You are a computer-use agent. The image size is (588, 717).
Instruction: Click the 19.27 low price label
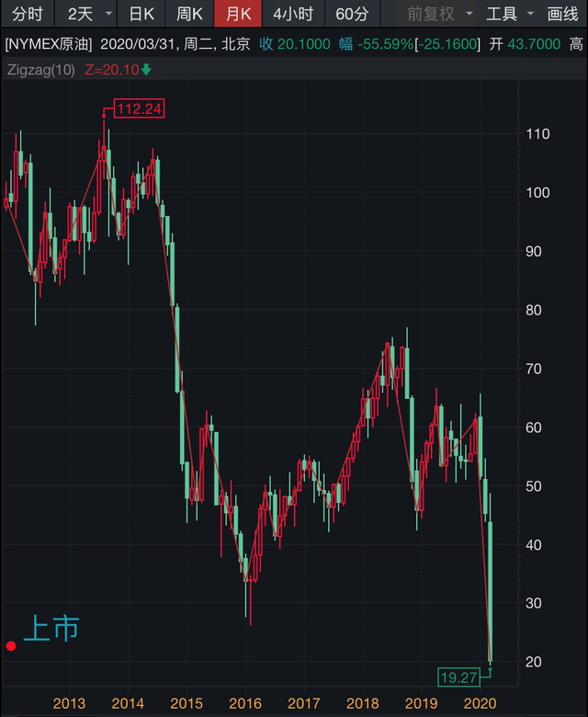458,677
